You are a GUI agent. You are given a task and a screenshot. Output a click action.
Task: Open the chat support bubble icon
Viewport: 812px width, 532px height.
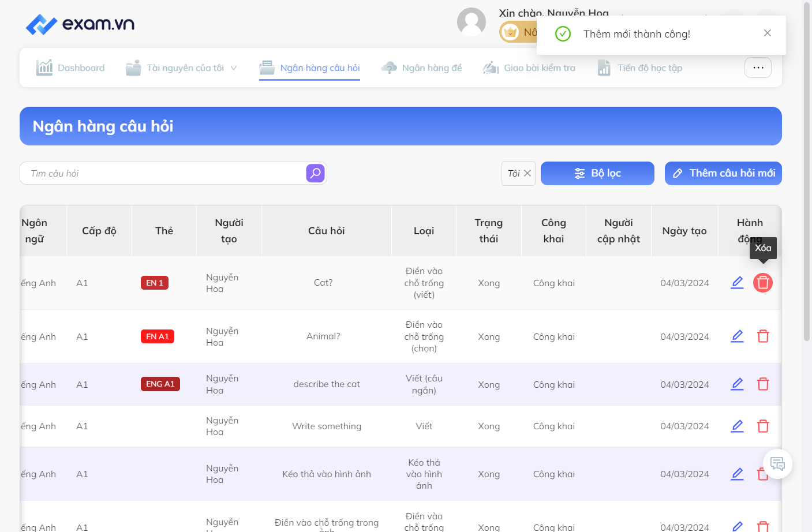tap(777, 464)
